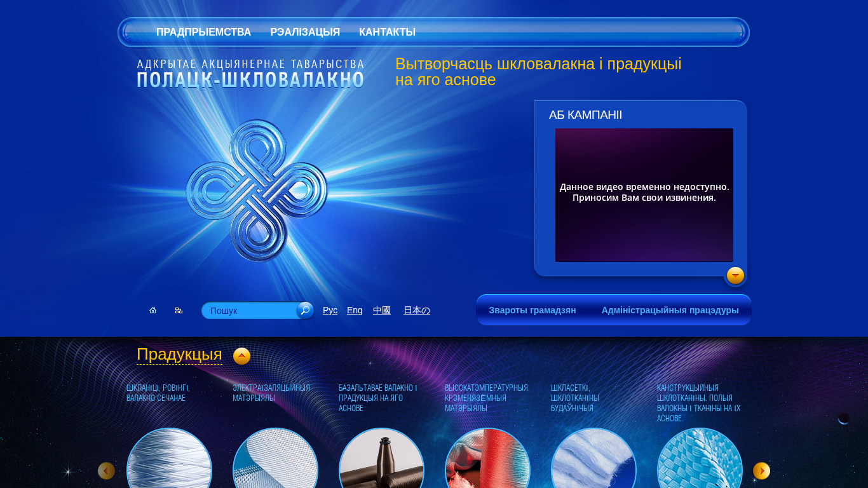Open Звароты грамадзян link
Screen dimensions: 868x488
pos(532,310)
